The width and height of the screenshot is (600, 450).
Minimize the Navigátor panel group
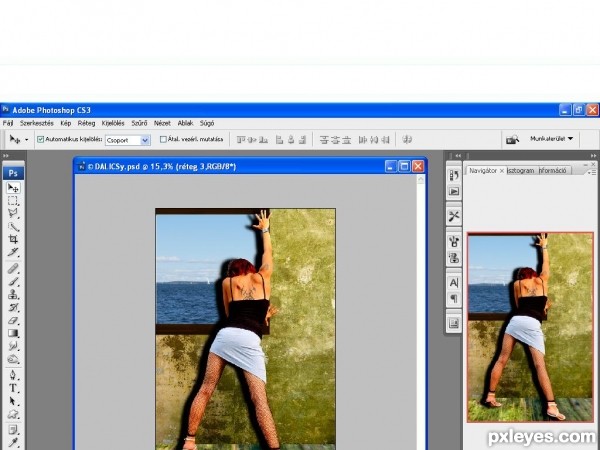[x=586, y=165]
